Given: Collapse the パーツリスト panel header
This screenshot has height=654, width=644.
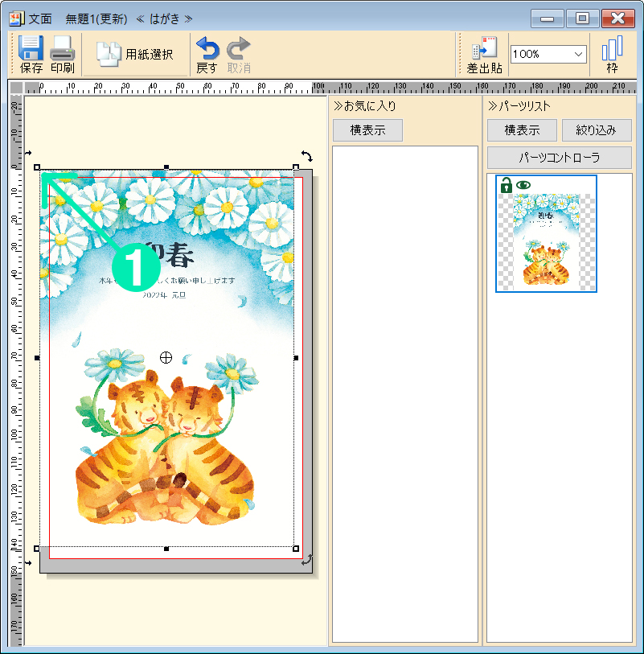Looking at the screenshot, I should 519,106.
